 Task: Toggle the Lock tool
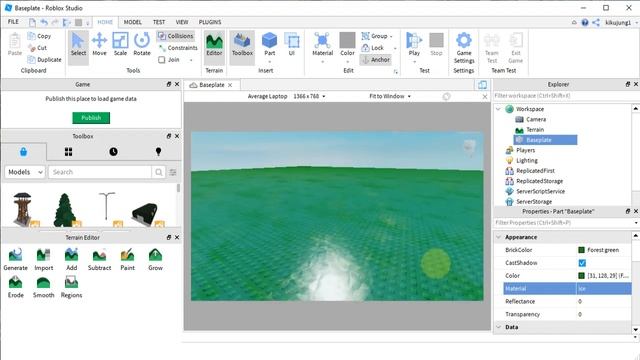pyautogui.click(x=373, y=48)
